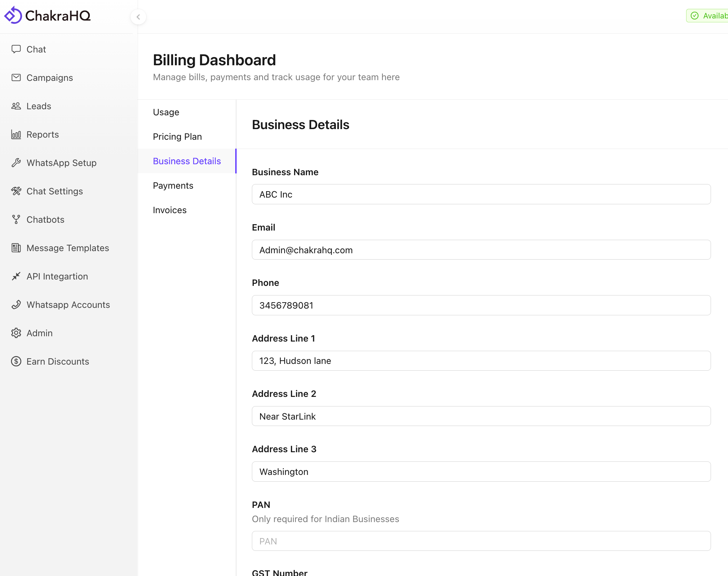Image resolution: width=728 pixels, height=576 pixels.
Task: Open the API Integartion sidebar link
Action: [57, 276]
